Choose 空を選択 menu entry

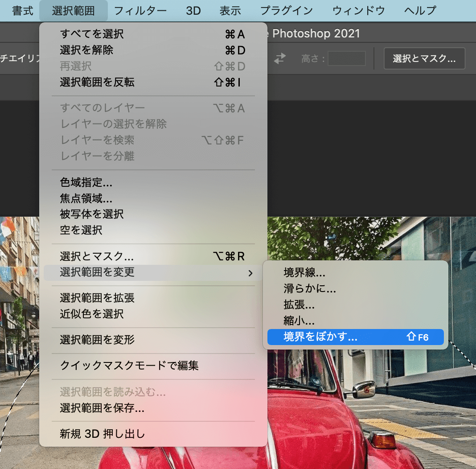coord(153,230)
